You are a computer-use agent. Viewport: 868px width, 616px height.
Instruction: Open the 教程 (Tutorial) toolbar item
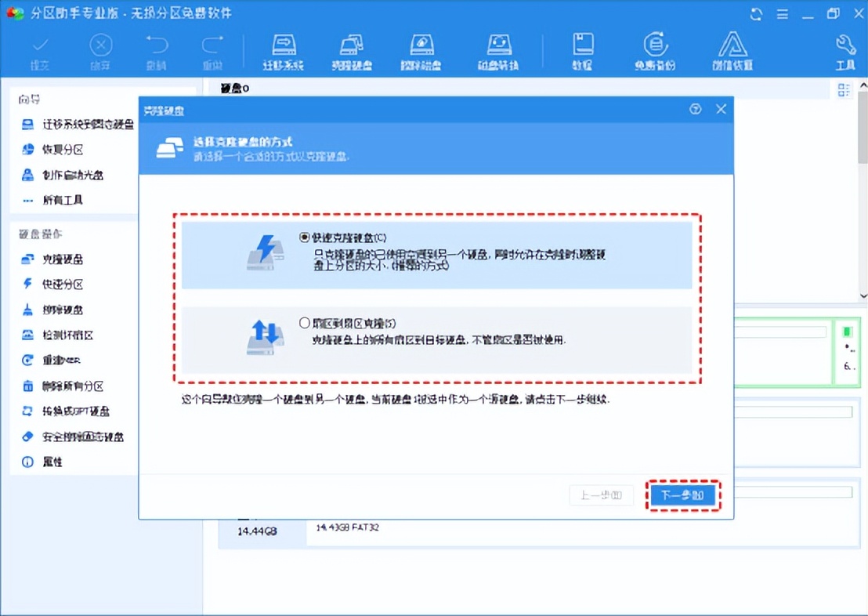click(x=582, y=49)
